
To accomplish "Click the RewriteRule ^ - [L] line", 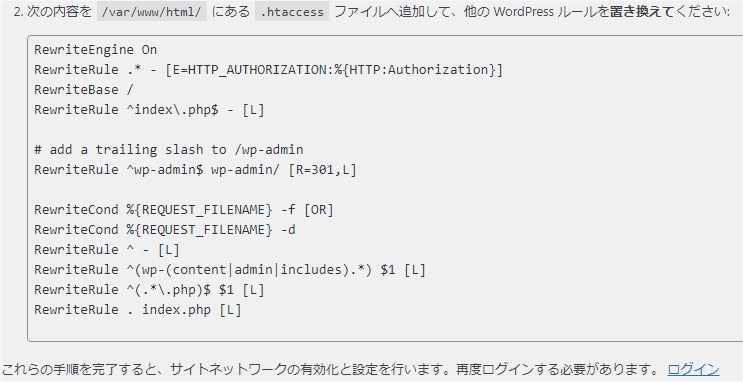I will coord(107,250).
